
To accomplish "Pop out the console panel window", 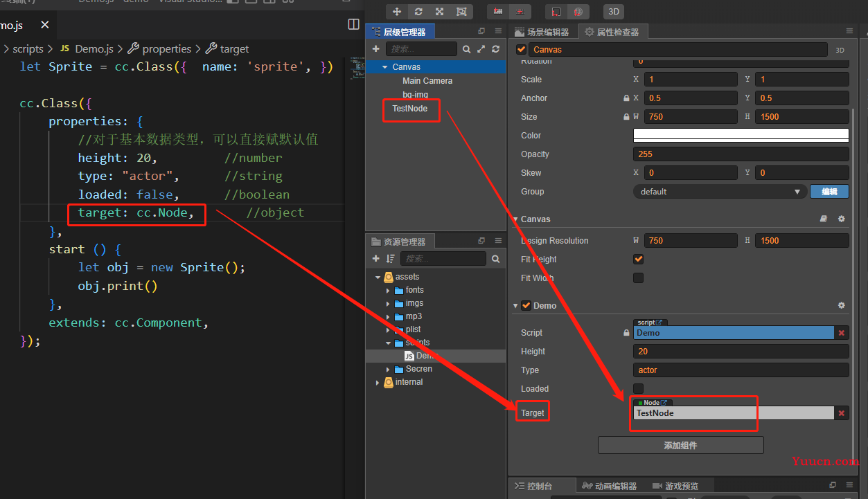I will (x=833, y=485).
